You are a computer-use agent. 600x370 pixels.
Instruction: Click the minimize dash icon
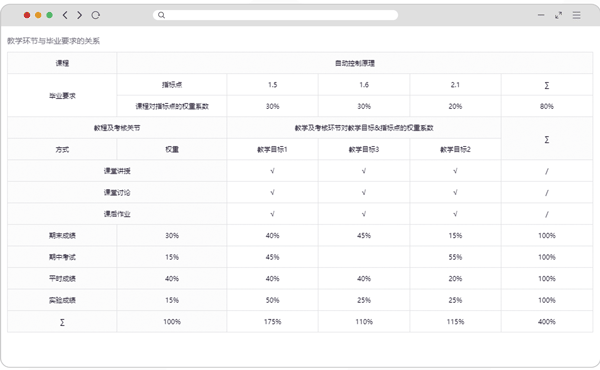coord(541,15)
